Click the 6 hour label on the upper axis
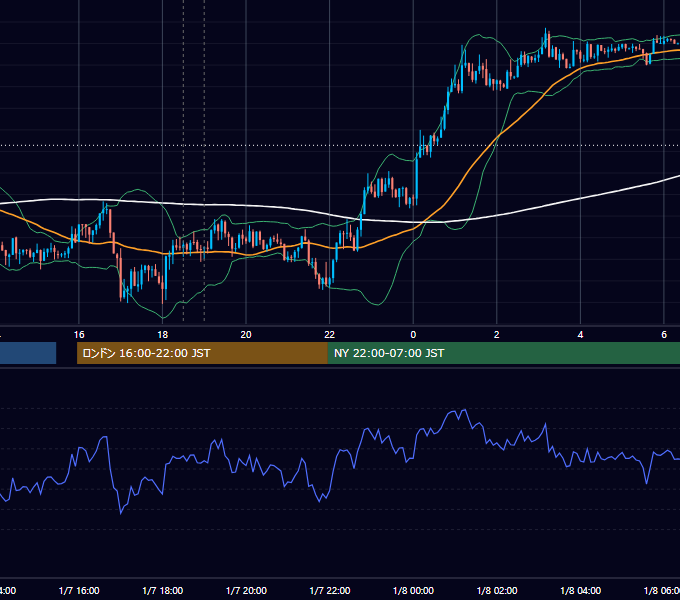Image resolution: width=680 pixels, height=600 pixels. pyautogui.click(x=664, y=335)
